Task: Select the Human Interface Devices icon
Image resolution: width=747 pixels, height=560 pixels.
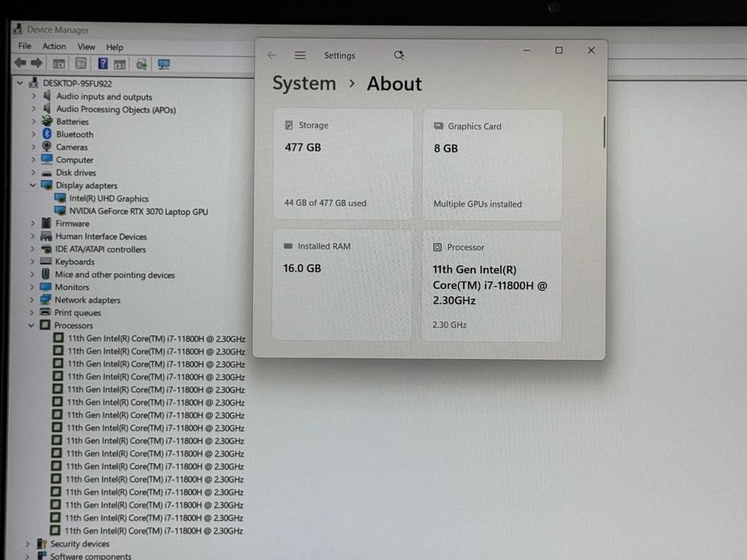Action: [46, 236]
